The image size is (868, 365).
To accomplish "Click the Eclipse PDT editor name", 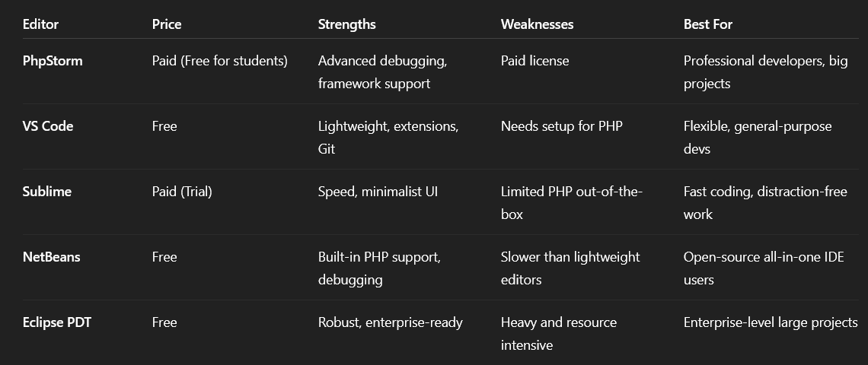I will coord(57,322).
